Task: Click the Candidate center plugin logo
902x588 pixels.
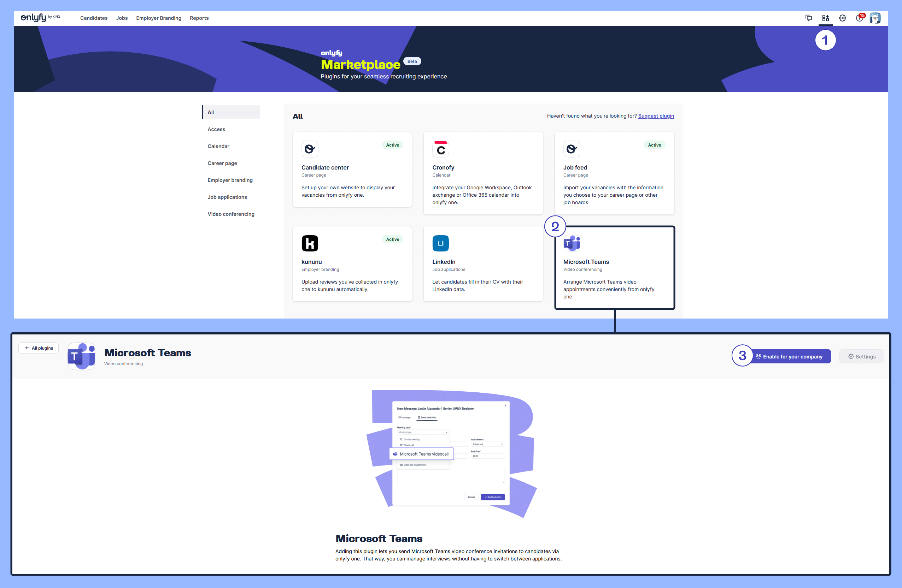Action: [x=310, y=149]
